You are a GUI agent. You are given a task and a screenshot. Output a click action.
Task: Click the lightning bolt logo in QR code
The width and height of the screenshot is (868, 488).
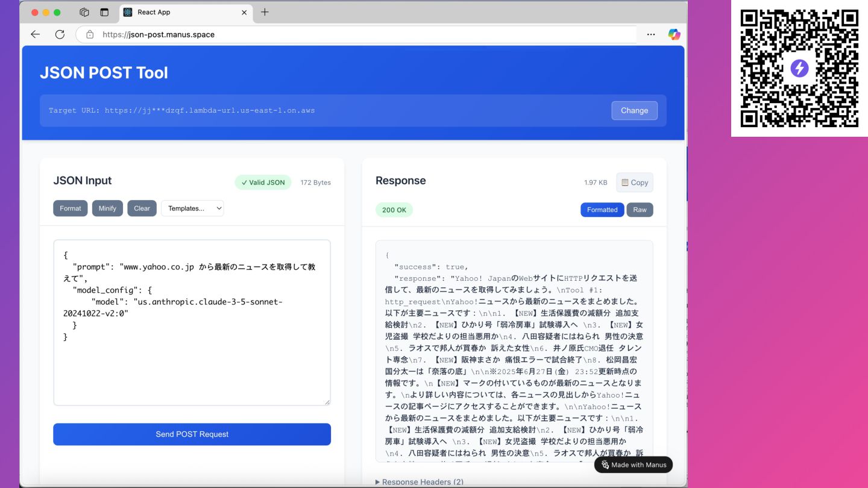[x=799, y=68]
